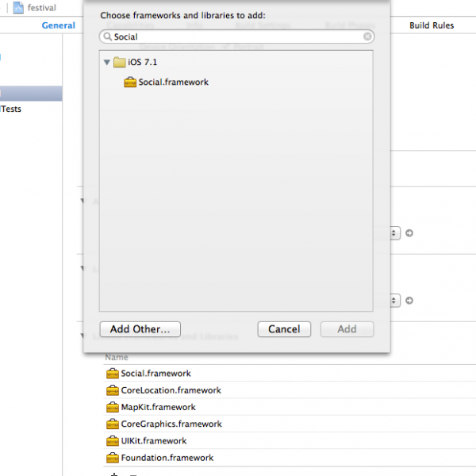
Task: Click the Add button
Action: 347,329
